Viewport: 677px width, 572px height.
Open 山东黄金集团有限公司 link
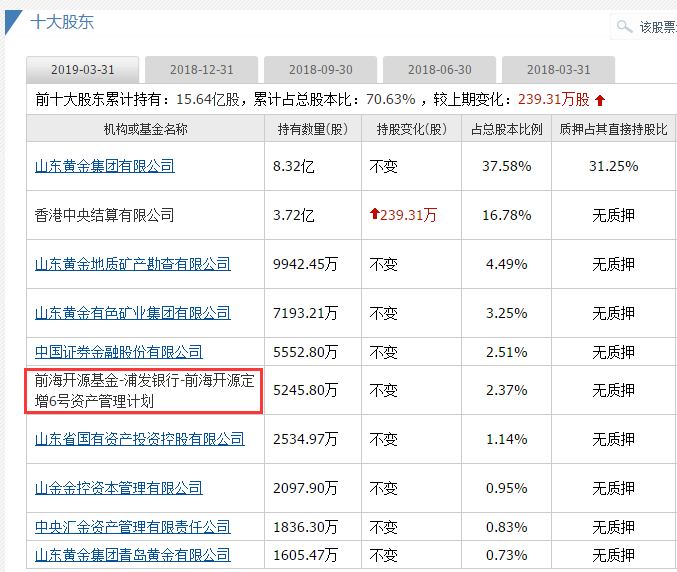[x=104, y=166]
